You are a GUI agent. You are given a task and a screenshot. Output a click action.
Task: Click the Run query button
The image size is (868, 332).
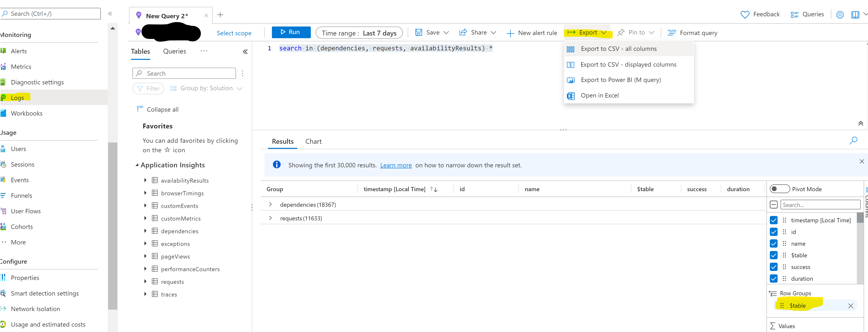[290, 32]
